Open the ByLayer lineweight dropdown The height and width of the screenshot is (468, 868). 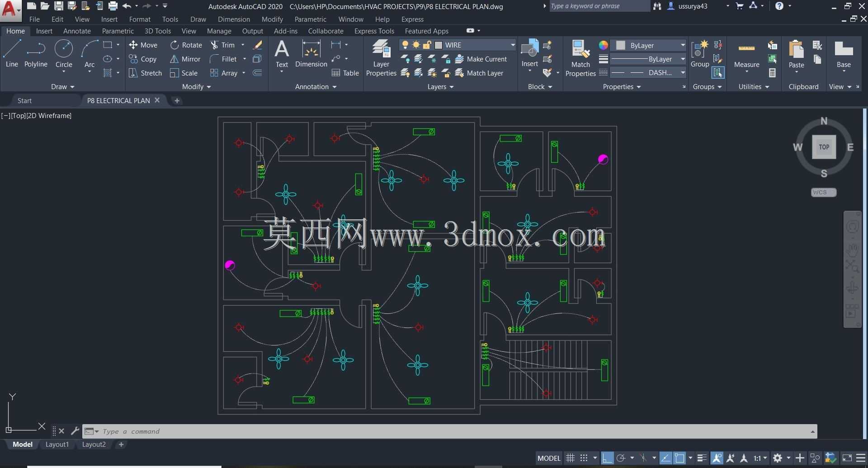click(x=683, y=59)
